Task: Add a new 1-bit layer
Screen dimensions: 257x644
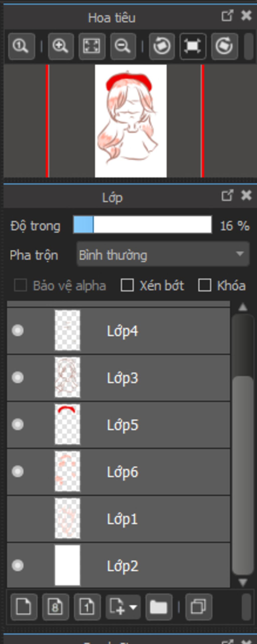Action: (x=87, y=607)
